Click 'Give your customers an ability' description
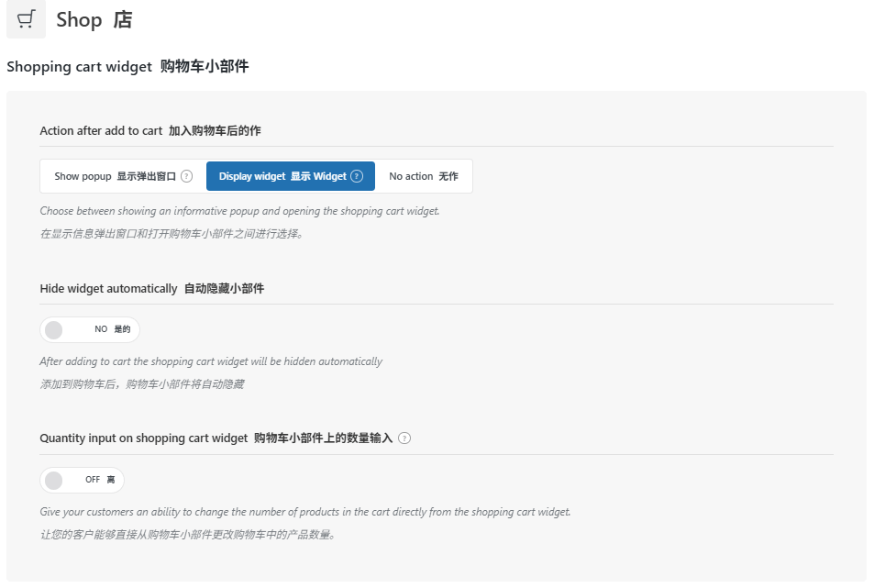The width and height of the screenshot is (874, 588). (305, 512)
